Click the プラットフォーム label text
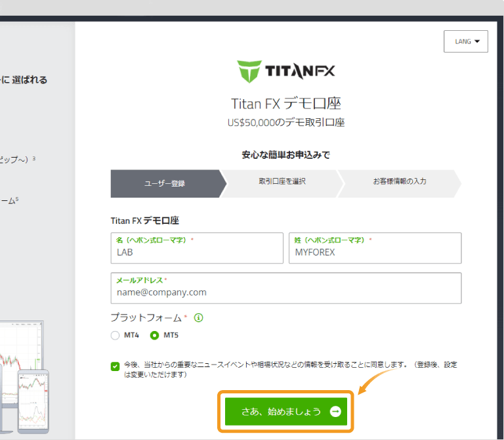Image resolution: width=504 pixels, height=440 pixels. click(x=146, y=318)
